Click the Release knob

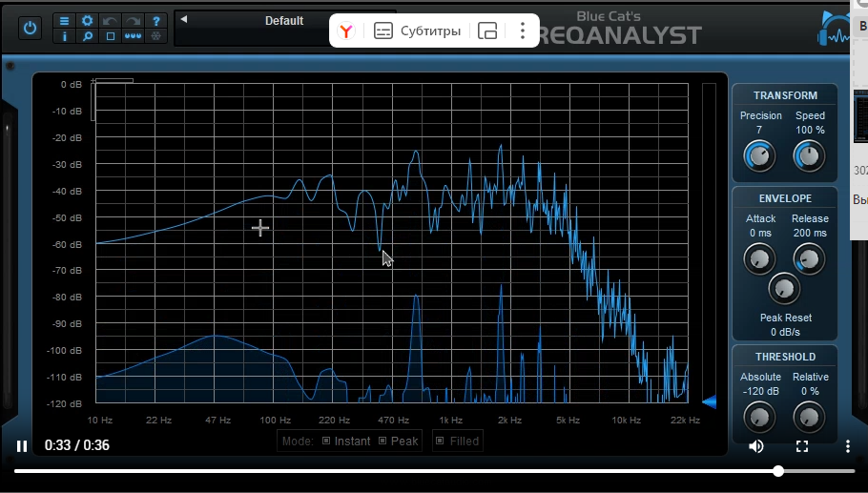(x=809, y=259)
